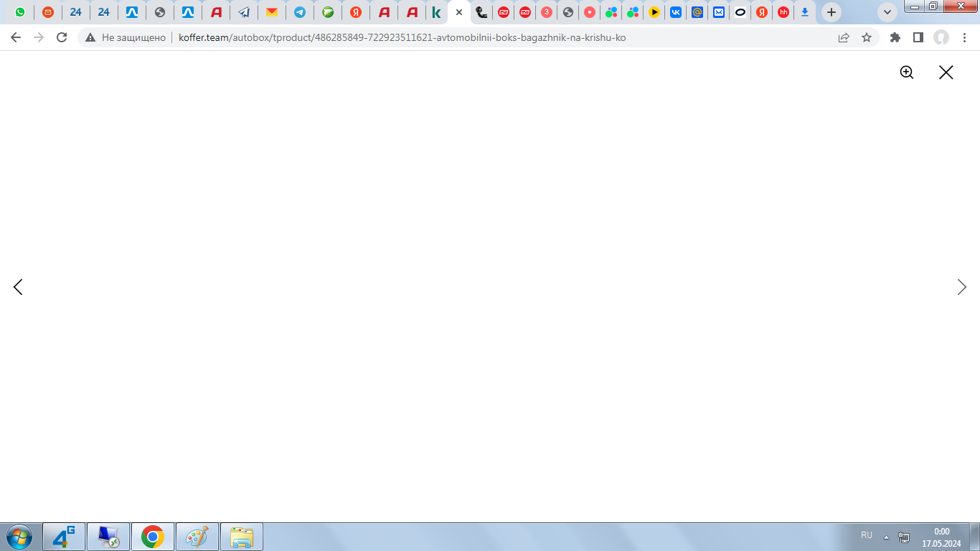The width and height of the screenshot is (980, 551).
Task: Switch to the VK tab
Action: point(675,12)
